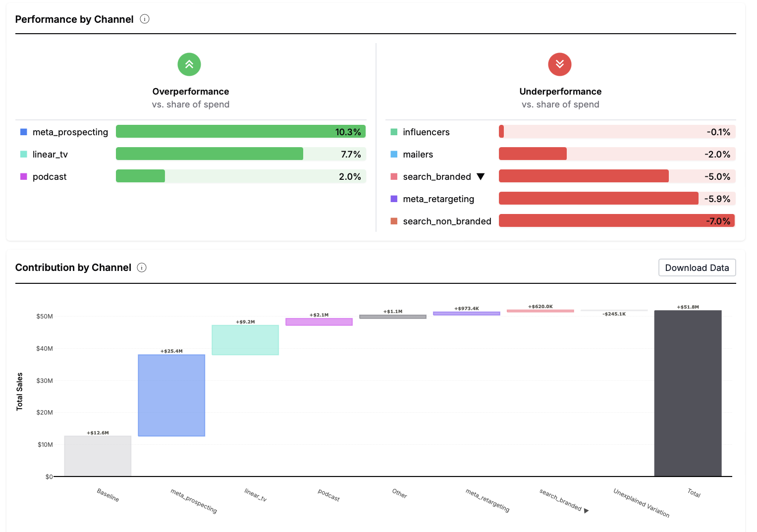Click the linear_tv waterfall bar
Screen dimensions: 757x532
point(245,340)
